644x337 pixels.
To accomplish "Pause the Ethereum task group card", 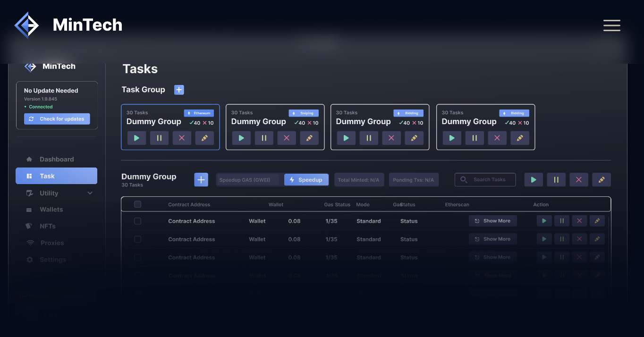I will (159, 138).
